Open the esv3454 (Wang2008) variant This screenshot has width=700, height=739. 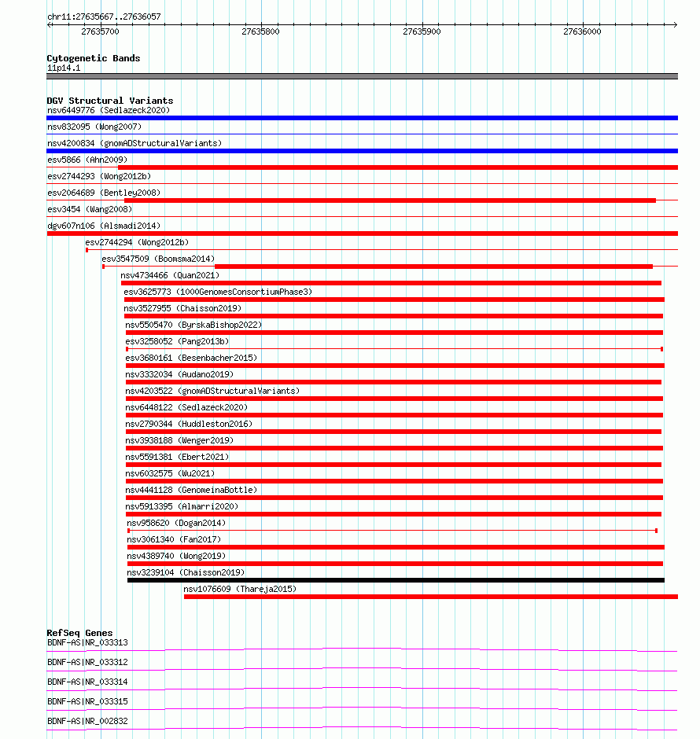pos(90,209)
